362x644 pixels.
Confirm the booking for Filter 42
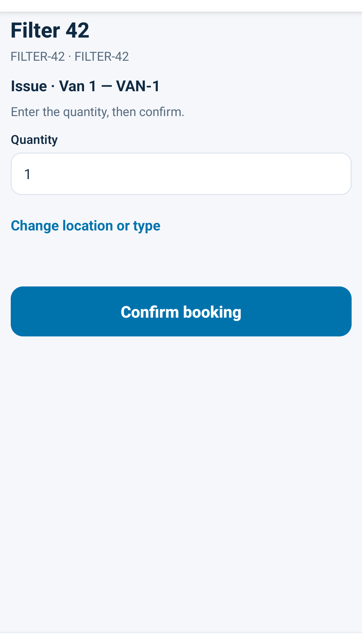coord(181,311)
